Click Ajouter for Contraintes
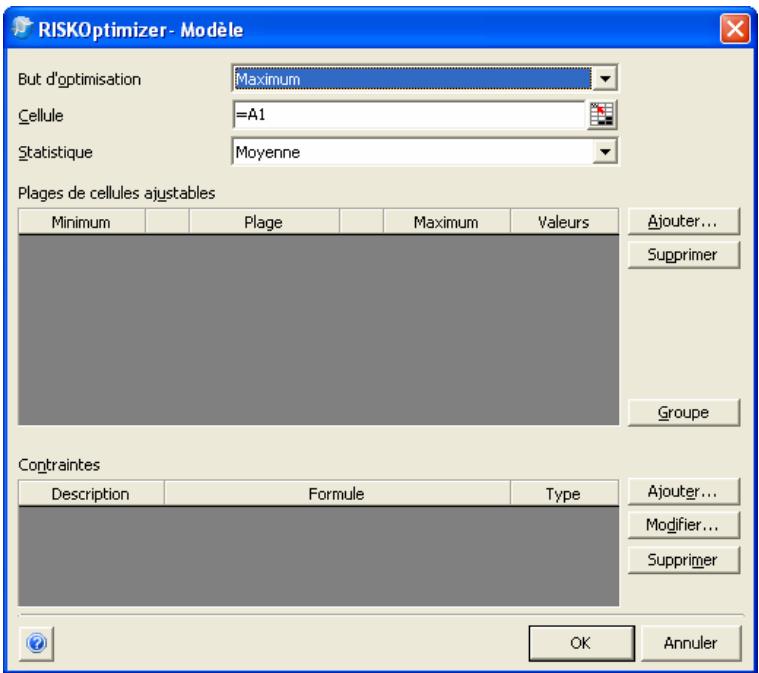 (x=683, y=491)
